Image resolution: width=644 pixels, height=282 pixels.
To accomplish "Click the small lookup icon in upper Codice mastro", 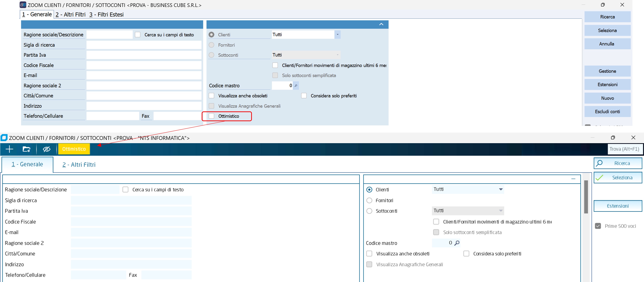I will click(296, 86).
